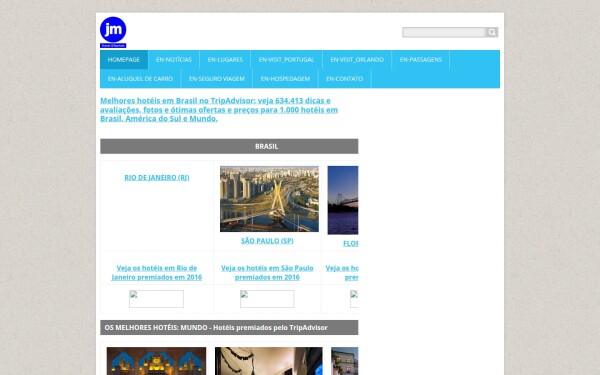Viewport: 600px width, 375px height.
Task: Open Veja os hotéis em Rio de Janeiro link
Action: click(x=157, y=272)
